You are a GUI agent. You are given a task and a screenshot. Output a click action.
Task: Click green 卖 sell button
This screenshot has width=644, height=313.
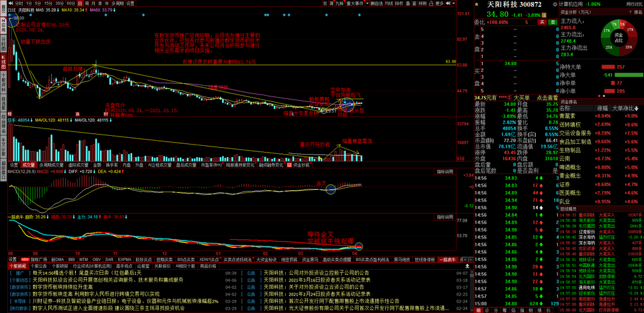point(553,22)
